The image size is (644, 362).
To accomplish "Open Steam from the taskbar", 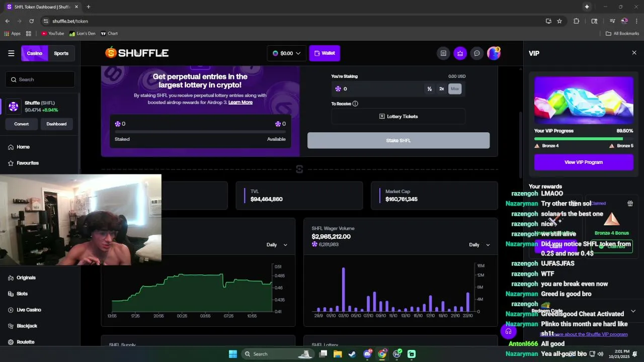I will point(352,354).
